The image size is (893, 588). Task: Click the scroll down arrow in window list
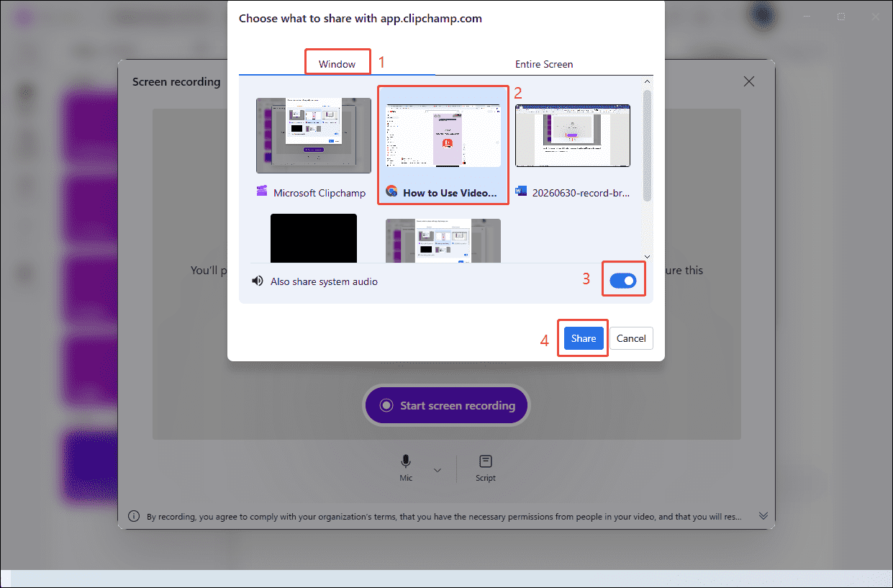click(647, 256)
